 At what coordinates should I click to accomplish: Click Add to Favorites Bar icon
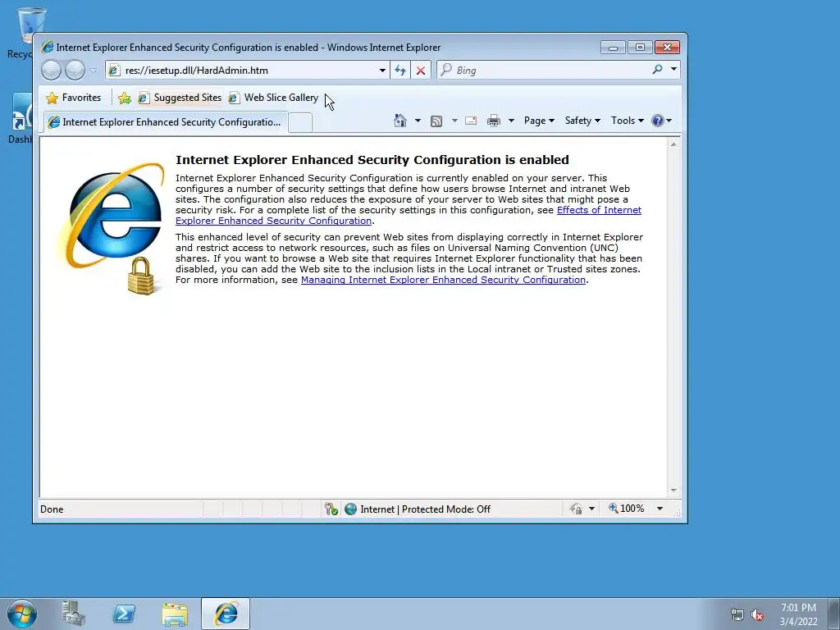pos(125,98)
